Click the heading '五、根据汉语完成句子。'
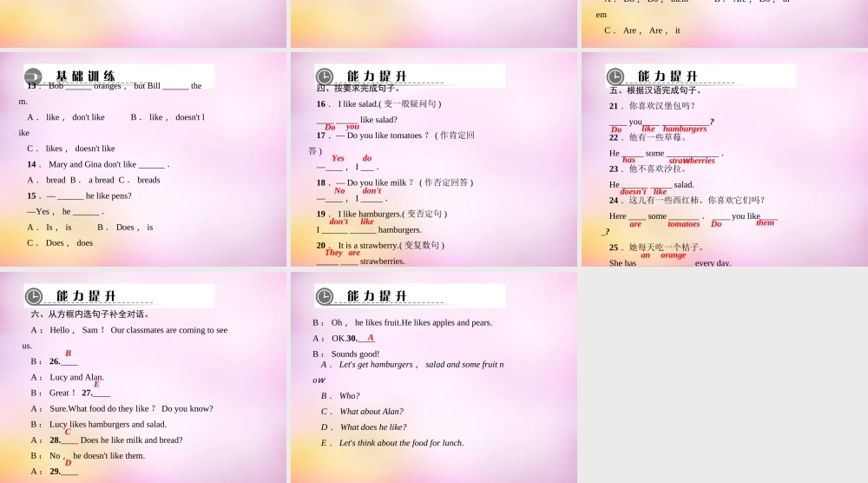The image size is (868, 483). coord(655,90)
